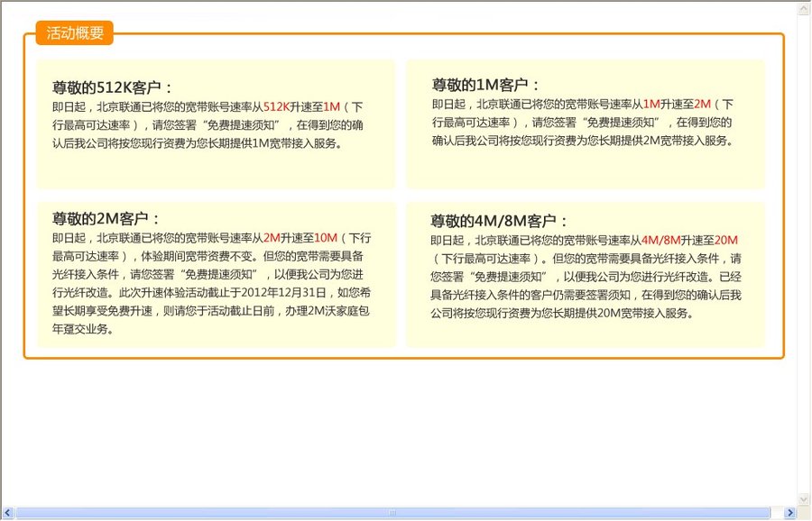Select the 尊敬的512K客户 heading
This screenshot has height=521, width=812.
click(x=112, y=87)
